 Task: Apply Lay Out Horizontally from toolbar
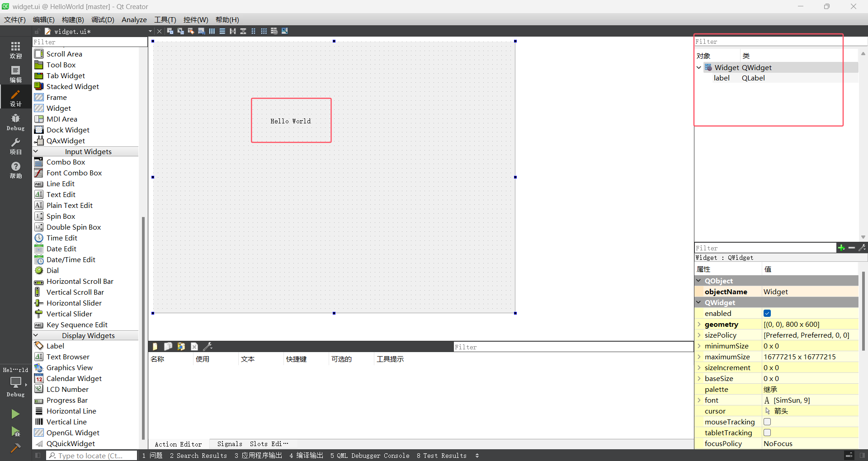click(x=212, y=31)
